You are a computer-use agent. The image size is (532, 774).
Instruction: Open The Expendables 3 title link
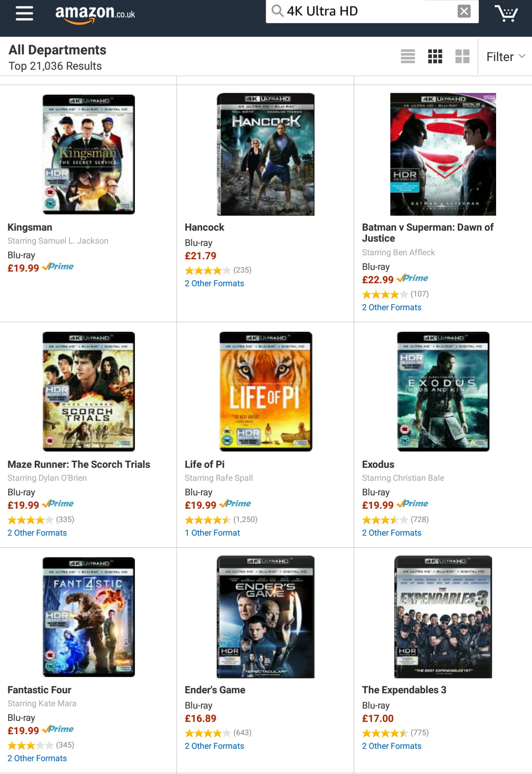point(404,690)
